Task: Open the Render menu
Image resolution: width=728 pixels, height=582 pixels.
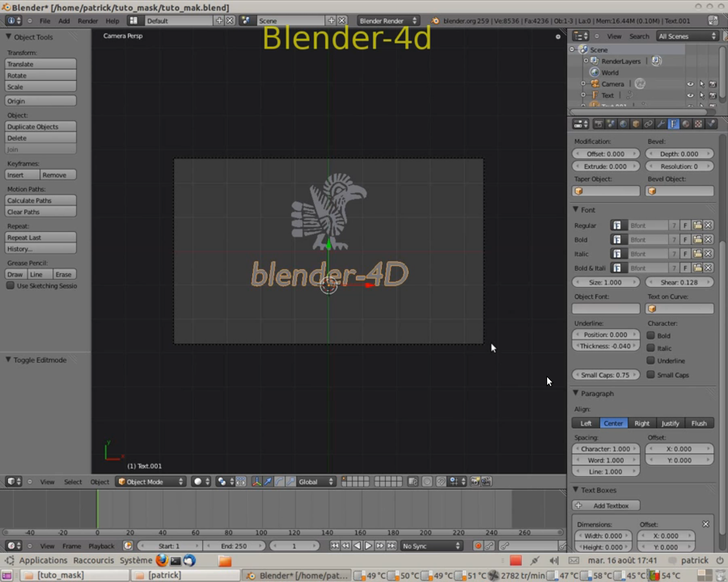Action: [88, 20]
